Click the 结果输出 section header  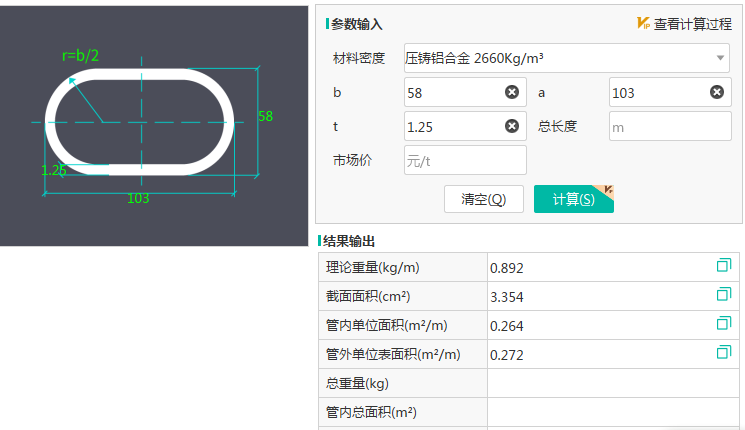pos(349,241)
